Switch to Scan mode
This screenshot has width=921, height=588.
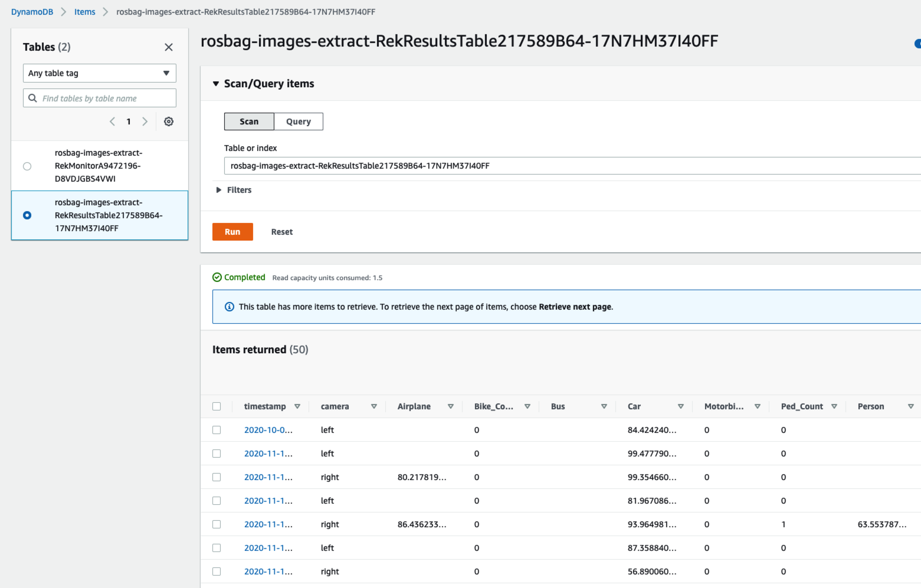tap(249, 121)
